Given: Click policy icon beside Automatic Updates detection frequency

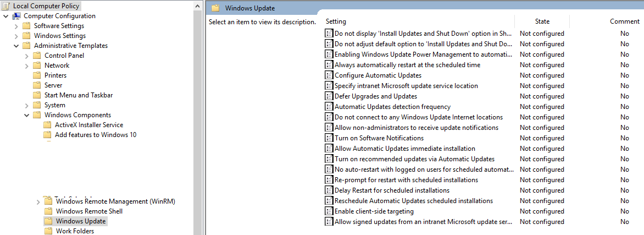Looking at the screenshot, I should tap(329, 107).
